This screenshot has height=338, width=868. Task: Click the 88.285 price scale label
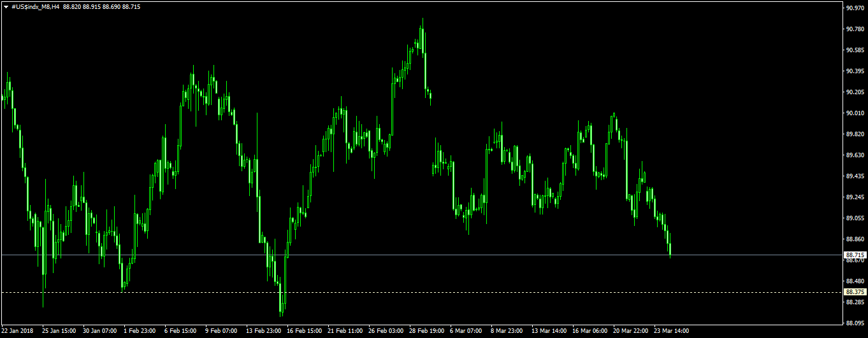pos(854,302)
